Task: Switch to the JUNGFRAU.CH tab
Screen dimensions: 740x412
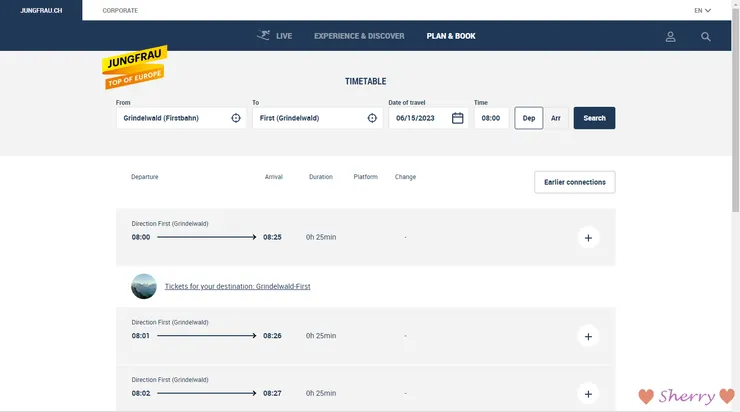Action: click(x=41, y=10)
